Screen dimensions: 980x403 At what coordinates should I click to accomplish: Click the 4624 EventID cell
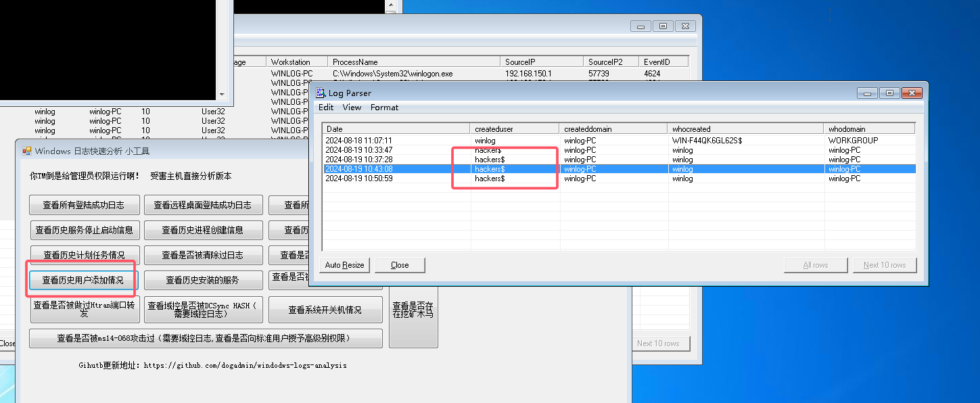(653, 73)
